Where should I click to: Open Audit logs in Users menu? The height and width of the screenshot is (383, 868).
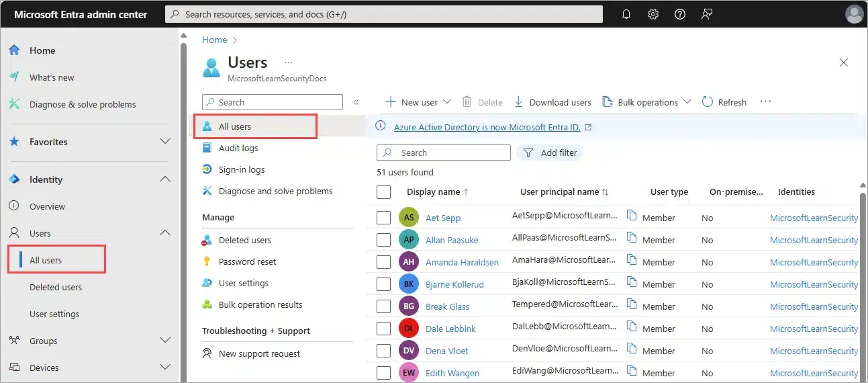(x=238, y=148)
